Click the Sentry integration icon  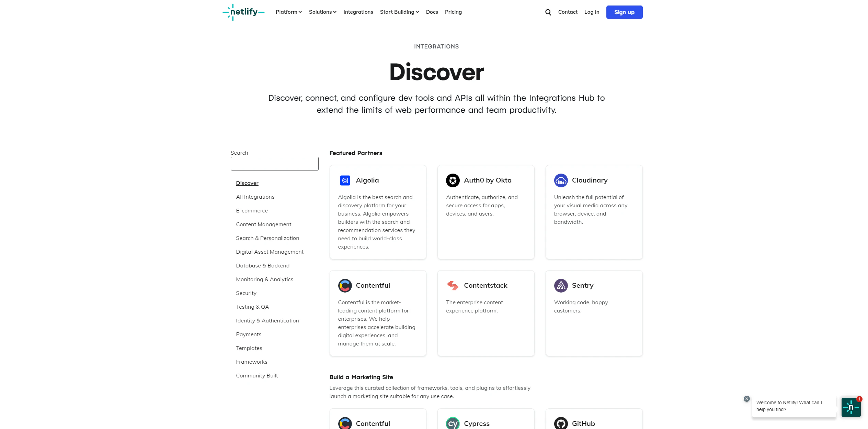[x=560, y=285]
